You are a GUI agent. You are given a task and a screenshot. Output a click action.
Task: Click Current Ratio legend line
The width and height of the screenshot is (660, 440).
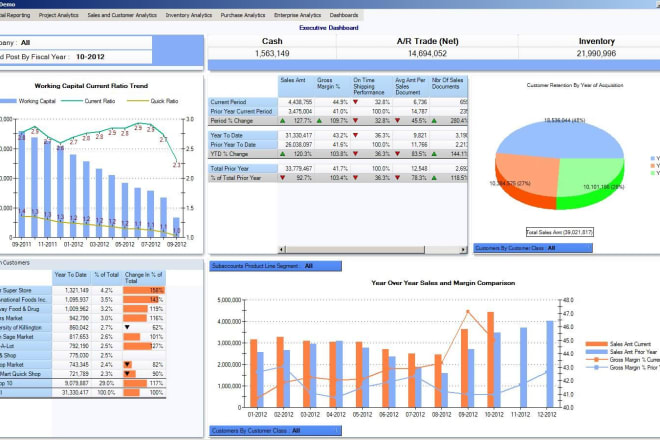click(72, 101)
